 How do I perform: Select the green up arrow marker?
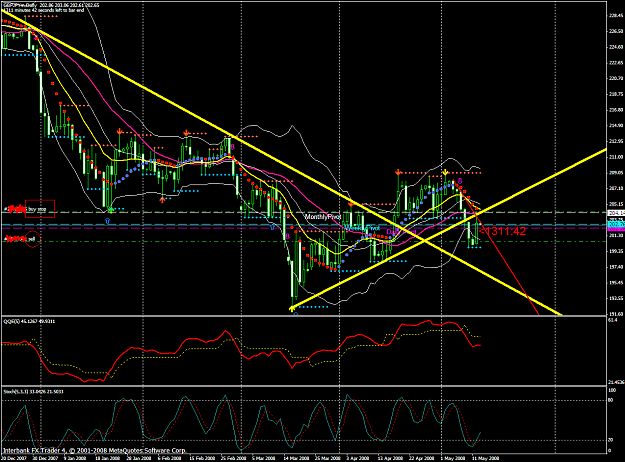(x=111, y=209)
